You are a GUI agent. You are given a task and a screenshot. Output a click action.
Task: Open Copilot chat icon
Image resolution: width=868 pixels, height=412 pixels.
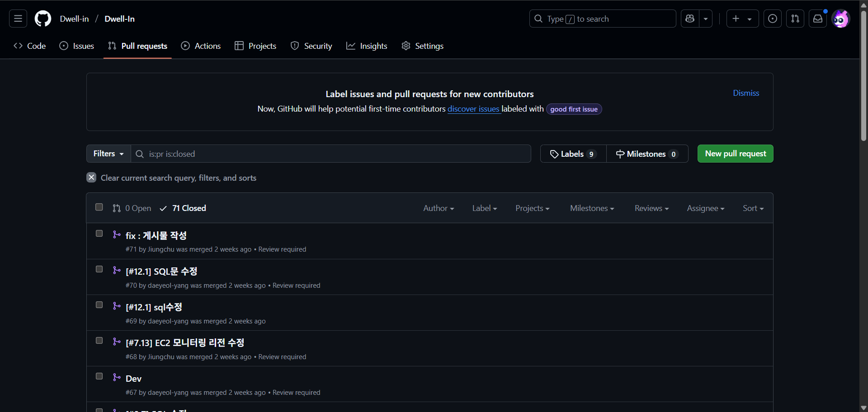point(690,19)
